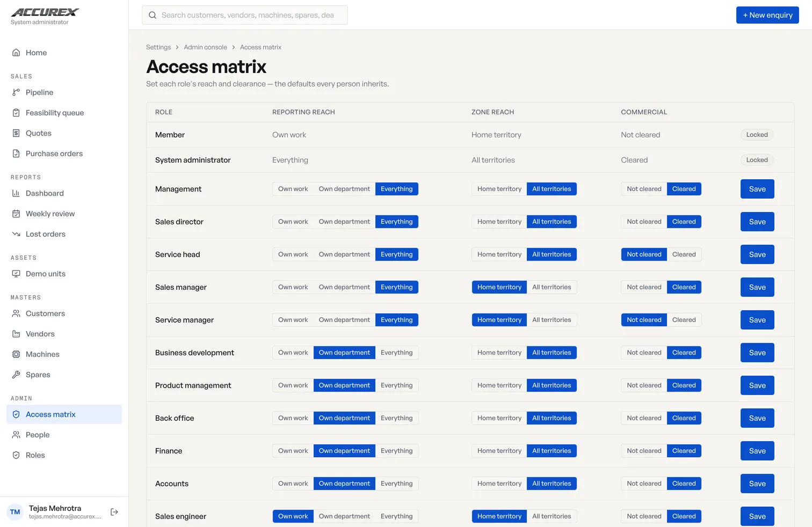The width and height of the screenshot is (812, 527).
Task: Set Product management zone to Home territory
Action: (x=499, y=385)
